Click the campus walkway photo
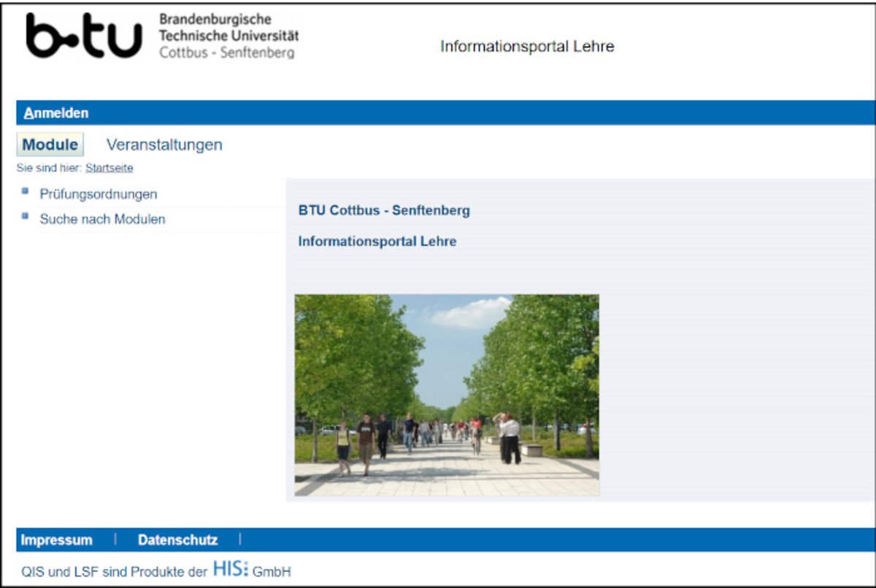 tap(447, 395)
